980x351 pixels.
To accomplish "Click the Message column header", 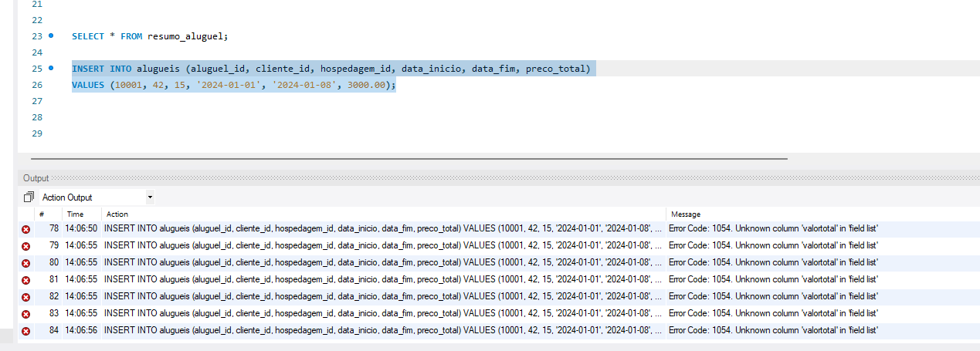I will pyautogui.click(x=686, y=214).
